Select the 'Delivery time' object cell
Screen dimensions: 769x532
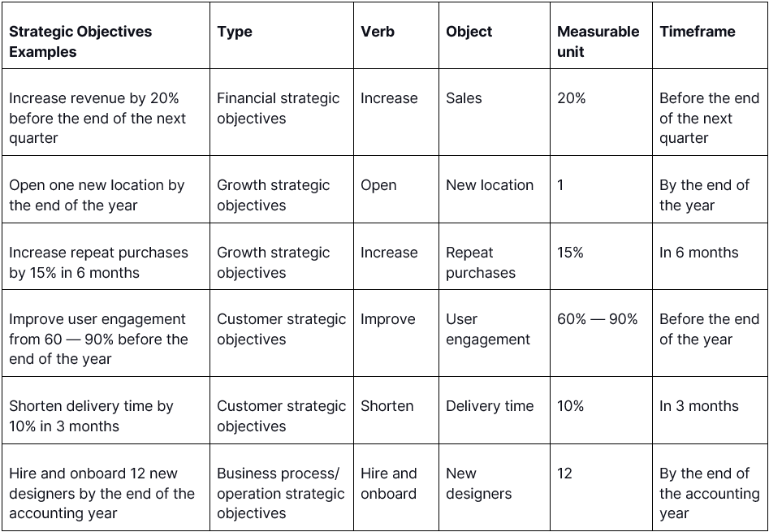(495, 410)
